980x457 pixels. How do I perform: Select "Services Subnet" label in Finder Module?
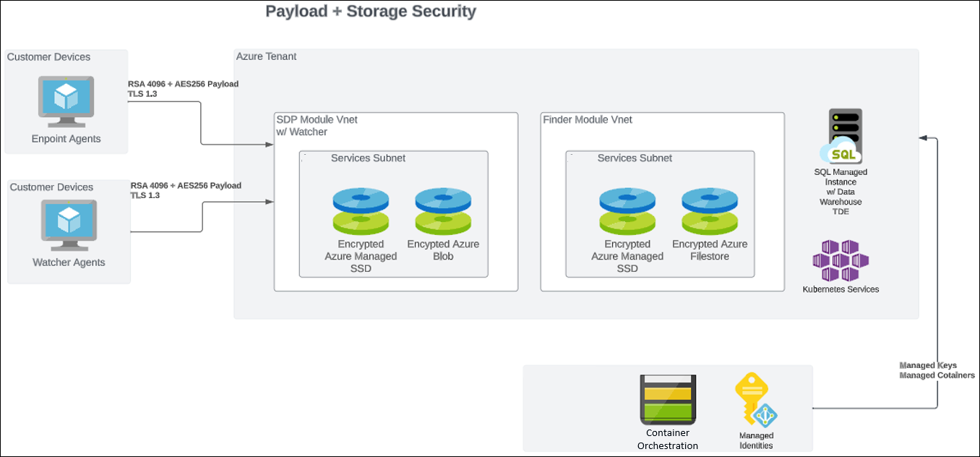[635, 158]
